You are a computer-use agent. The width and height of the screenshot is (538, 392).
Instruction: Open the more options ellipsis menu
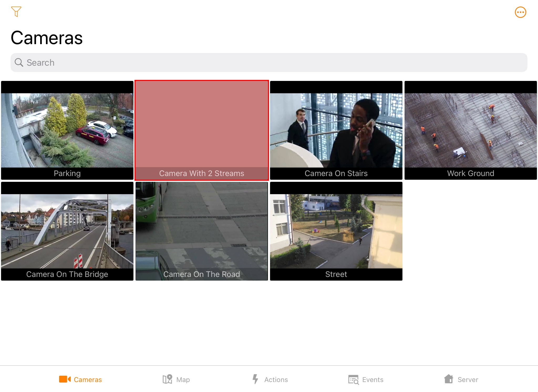click(x=520, y=12)
